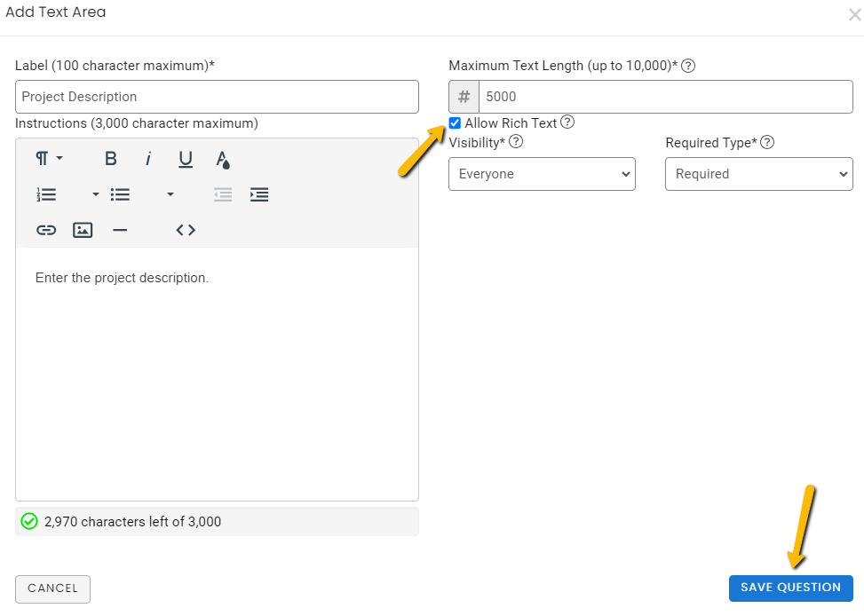Insert an image
The height and width of the screenshot is (616, 864).
pyautogui.click(x=83, y=230)
